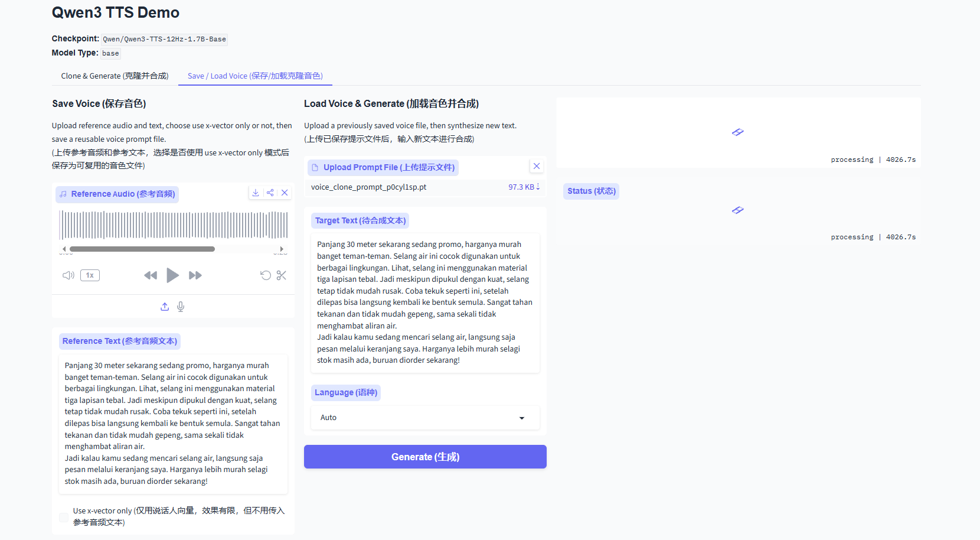The height and width of the screenshot is (540, 980).
Task: Enable the Use x-vector only checkbox
Action: [64, 518]
